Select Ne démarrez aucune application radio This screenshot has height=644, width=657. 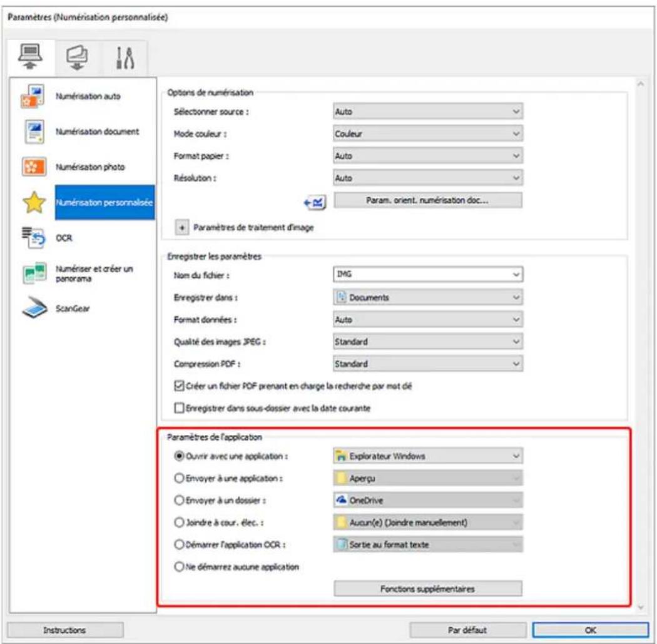[179, 567]
